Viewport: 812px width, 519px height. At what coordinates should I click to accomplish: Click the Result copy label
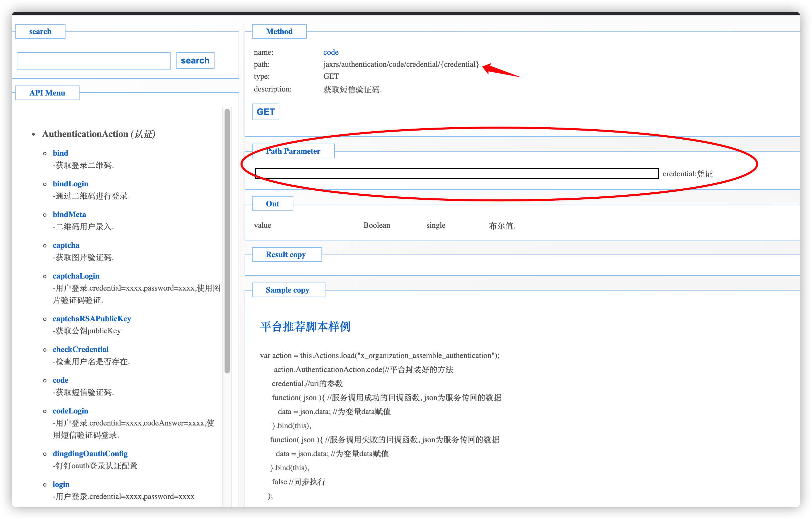(x=286, y=254)
